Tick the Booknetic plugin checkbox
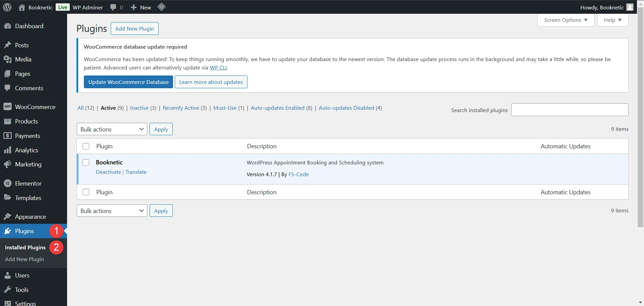Screen dimensions: 644x306 [86, 162]
